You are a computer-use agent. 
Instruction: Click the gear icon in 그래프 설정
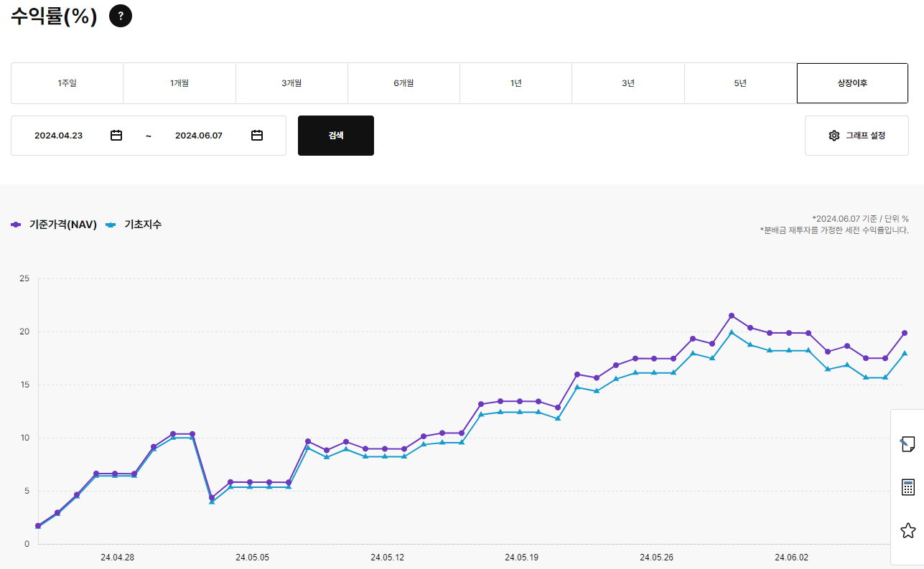click(834, 136)
